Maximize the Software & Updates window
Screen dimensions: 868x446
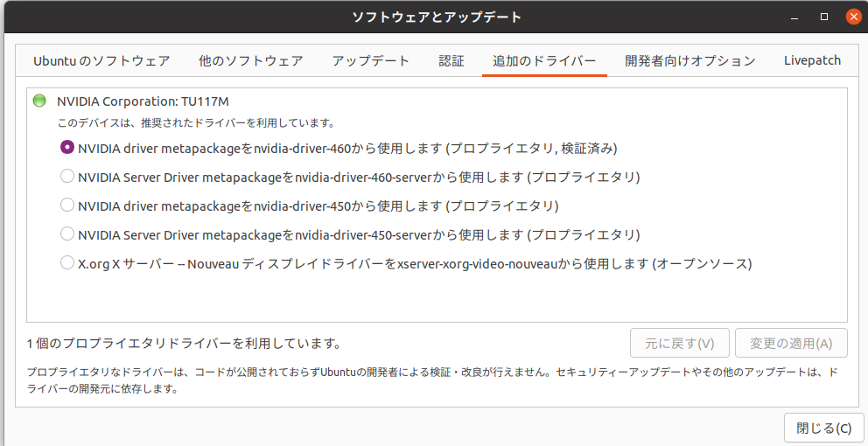823,17
